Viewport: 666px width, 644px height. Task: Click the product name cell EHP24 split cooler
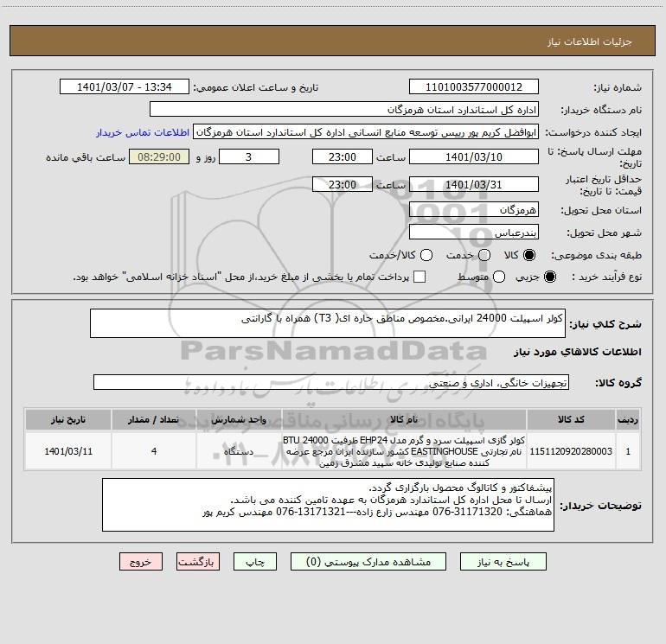pyautogui.click(x=404, y=451)
